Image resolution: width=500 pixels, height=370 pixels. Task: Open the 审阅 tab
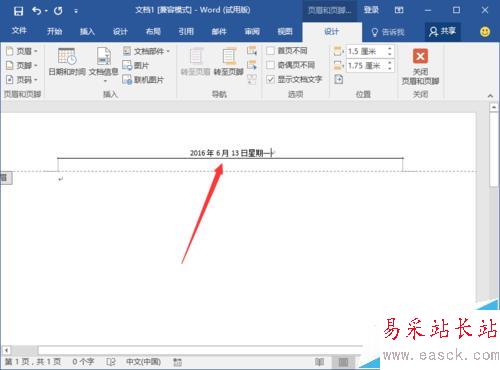click(x=252, y=32)
